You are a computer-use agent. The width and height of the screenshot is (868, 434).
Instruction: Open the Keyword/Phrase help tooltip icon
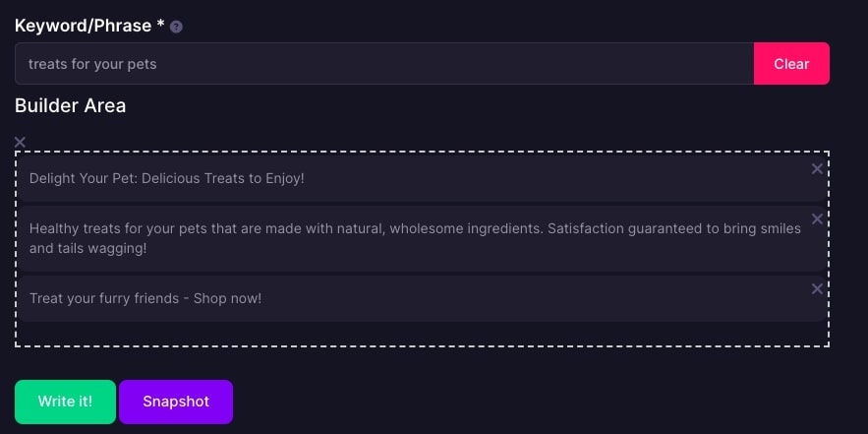pyautogui.click(x=176, y=27)
